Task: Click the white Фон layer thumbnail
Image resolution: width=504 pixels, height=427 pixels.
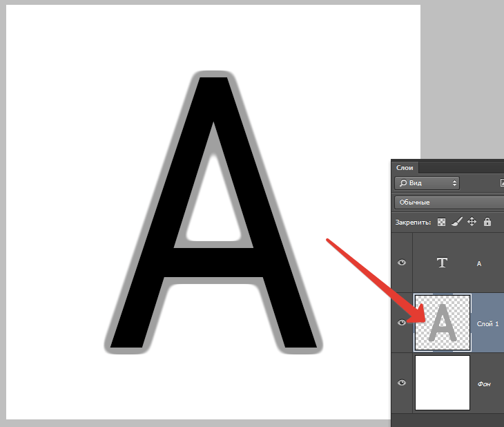Action: [x=443, y=383]
